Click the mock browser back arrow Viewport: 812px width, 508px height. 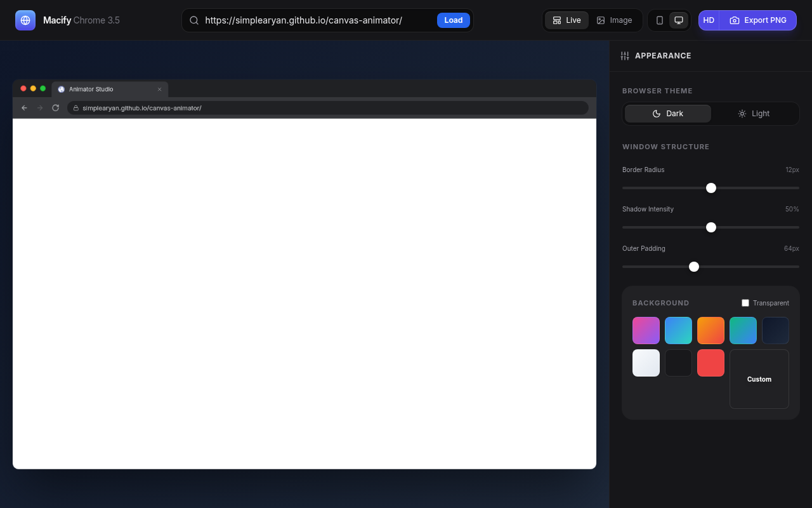pyautogui.click(x=25, y=108)
